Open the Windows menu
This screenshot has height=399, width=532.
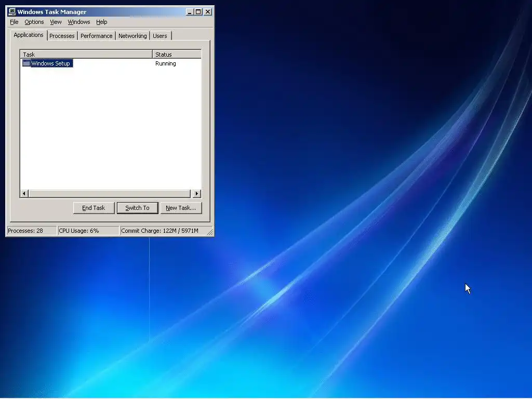pos(79,22)
